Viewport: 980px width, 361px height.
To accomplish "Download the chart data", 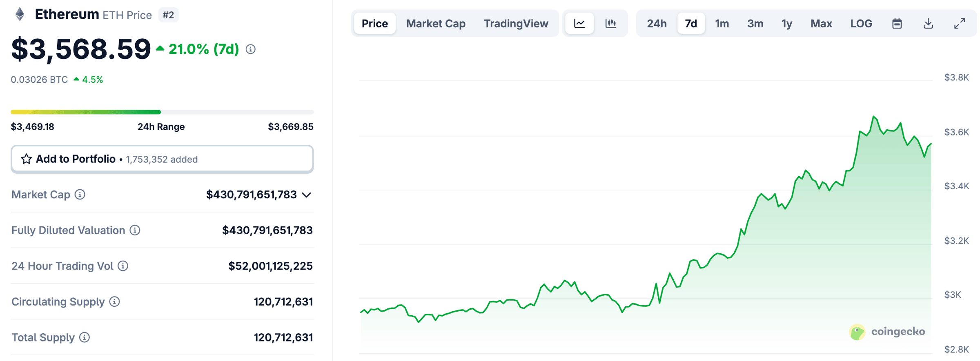I will coord(928,24).
